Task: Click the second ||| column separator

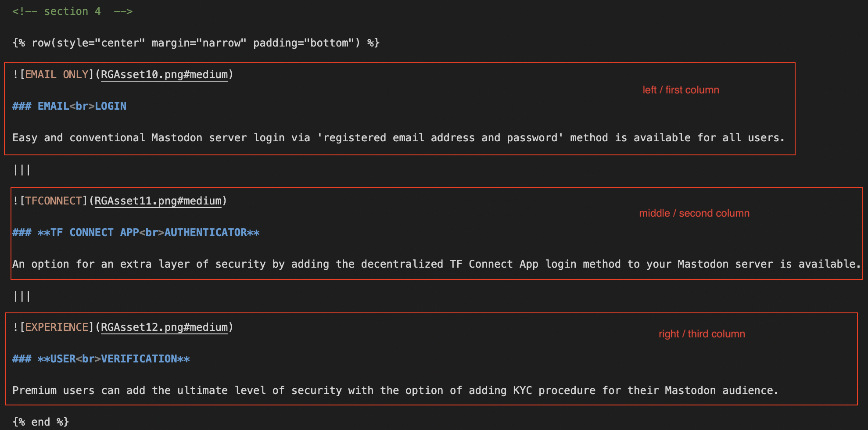Action: pyautogui.click(x=22, y=296)
